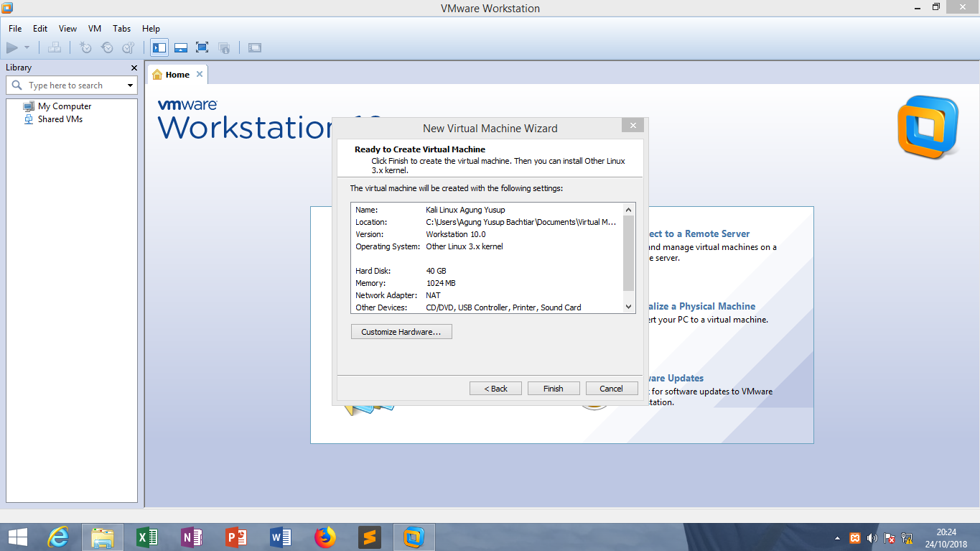The height and width of the screenshot is (551, 980).
Task: Open the library search filter dropdown
Action: point(131,85)
